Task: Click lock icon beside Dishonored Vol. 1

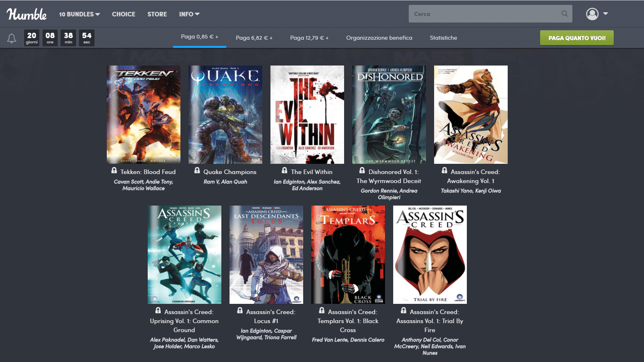Action: tap(362, 170)
